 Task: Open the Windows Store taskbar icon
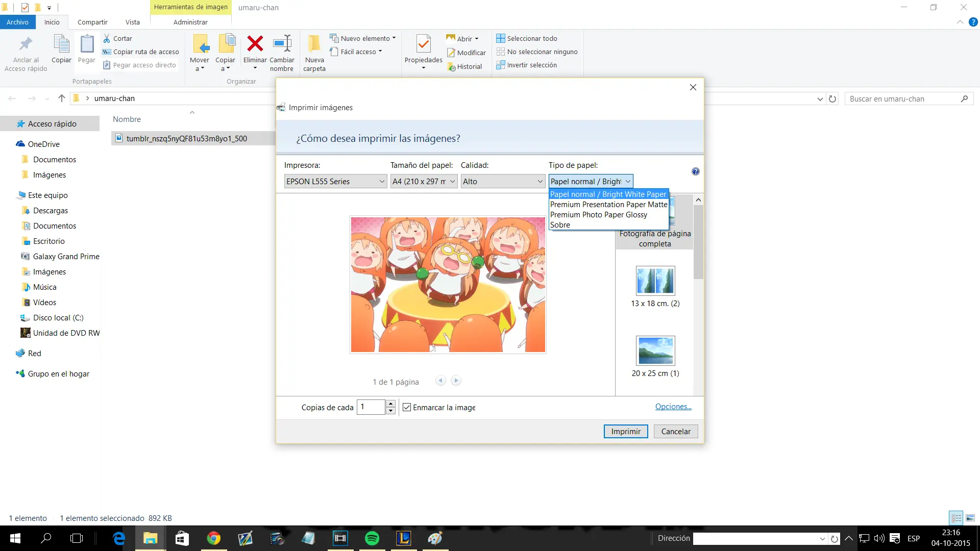click(x=182, y=538)
